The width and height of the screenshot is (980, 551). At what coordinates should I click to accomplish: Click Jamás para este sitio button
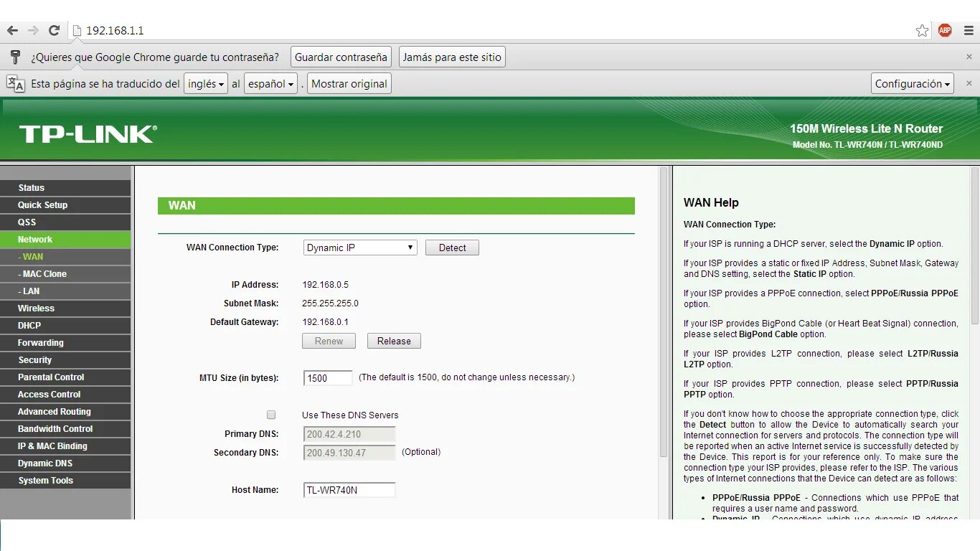coord(452,57)
